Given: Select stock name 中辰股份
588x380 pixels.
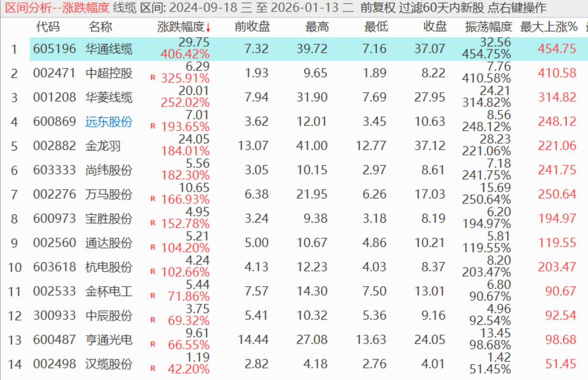Looking at the screenshot, I should point(109,315).
